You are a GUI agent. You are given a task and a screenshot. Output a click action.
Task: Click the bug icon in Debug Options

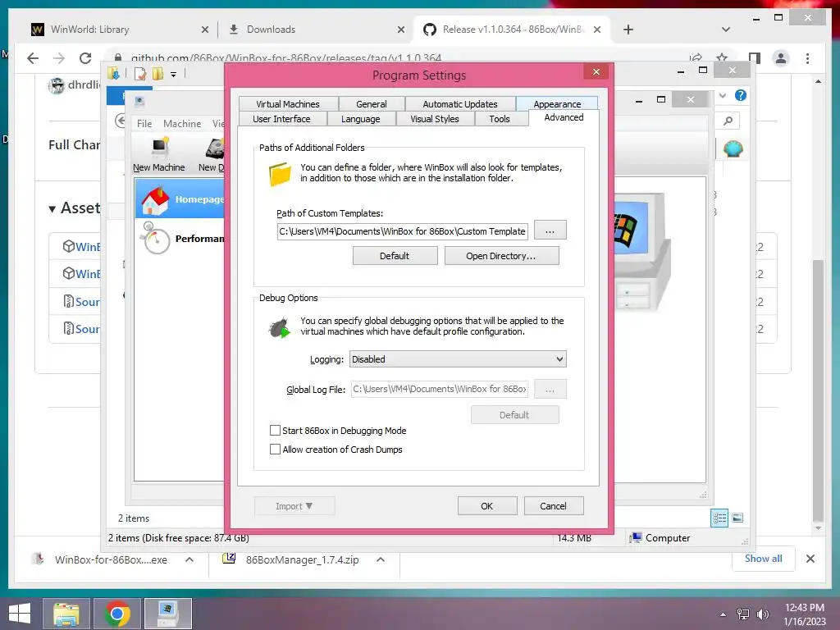coord(279,327)
